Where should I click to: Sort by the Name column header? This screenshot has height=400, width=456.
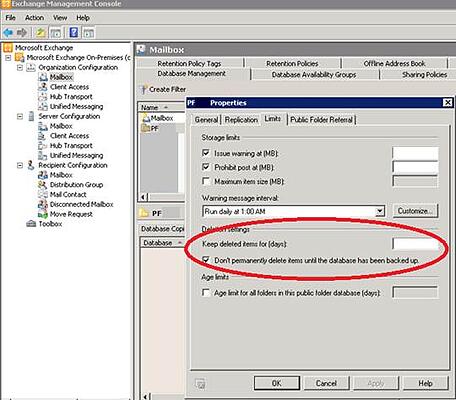click(161, 107)
